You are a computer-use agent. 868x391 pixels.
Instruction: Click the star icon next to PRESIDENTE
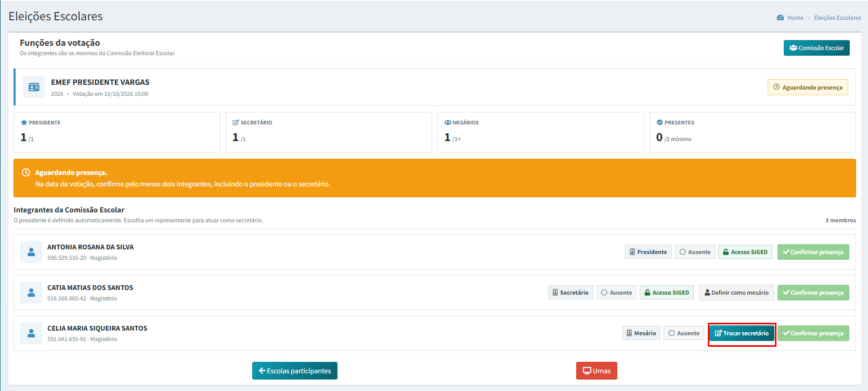coord(24,122)
